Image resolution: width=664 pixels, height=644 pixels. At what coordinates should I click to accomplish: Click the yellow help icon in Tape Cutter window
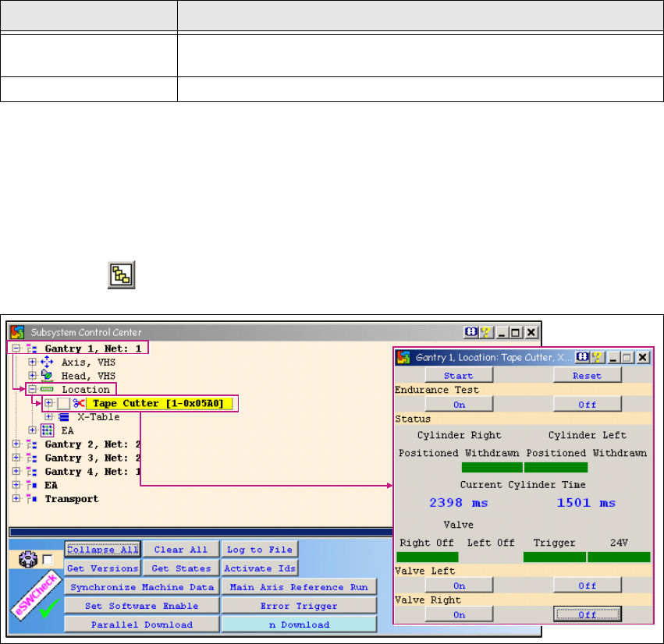(595, 357)
